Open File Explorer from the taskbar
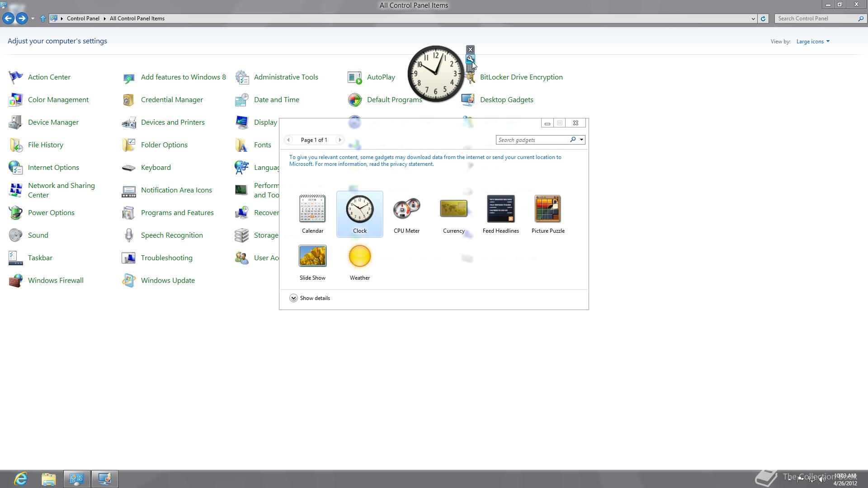The image size is (868, 488). tap(49, 479)
